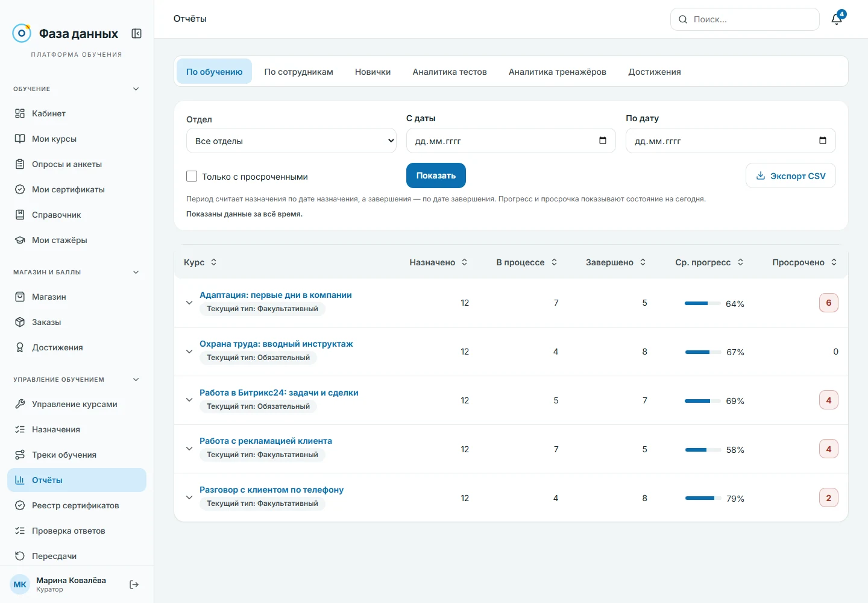Focus the Поиск search field
868x603 pixels.
[x=745, y=19]
